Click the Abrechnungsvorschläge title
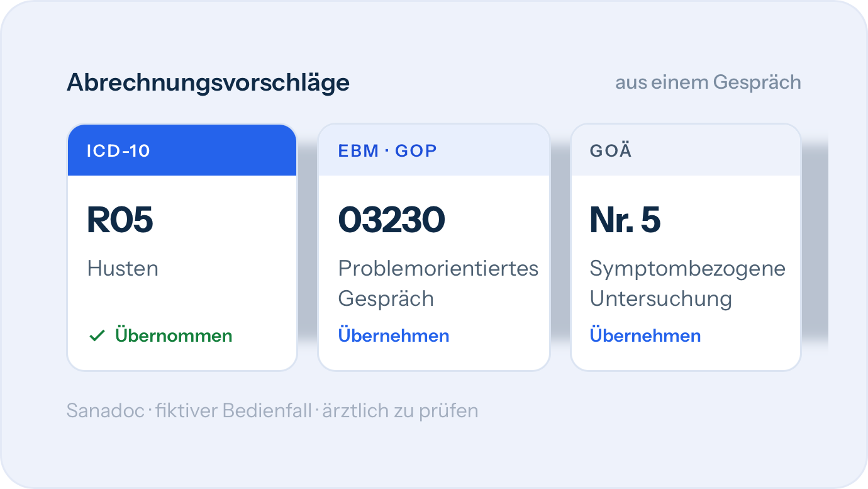Image resolution: width=868 pixels, height=489 pixels. coord(208,82)
